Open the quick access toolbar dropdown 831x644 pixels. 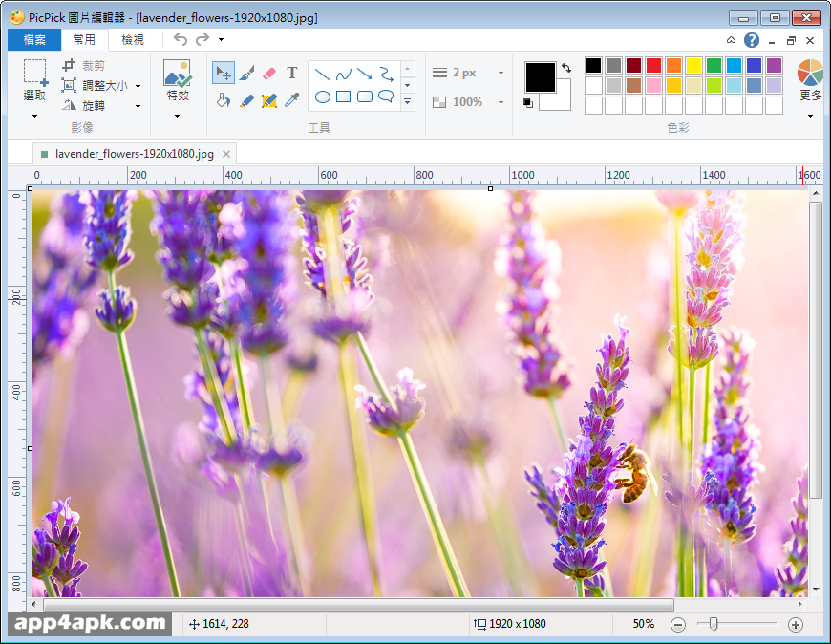point(221,39)
